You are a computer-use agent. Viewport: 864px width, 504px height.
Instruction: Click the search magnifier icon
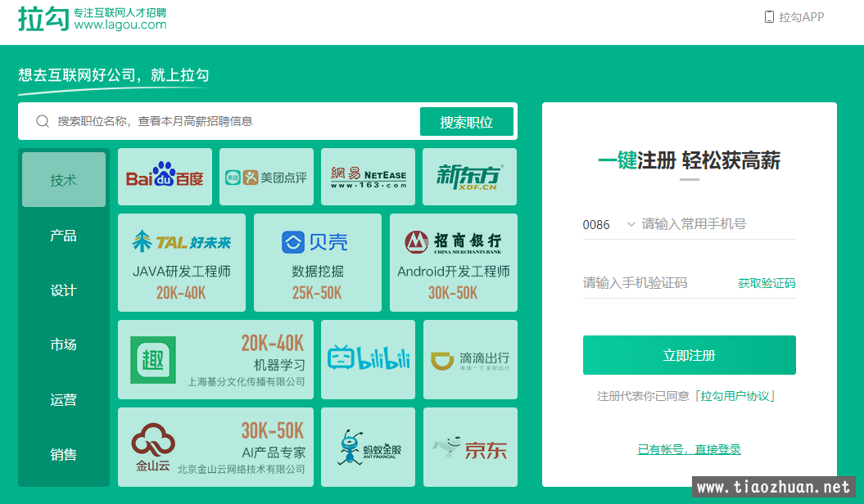43,121
